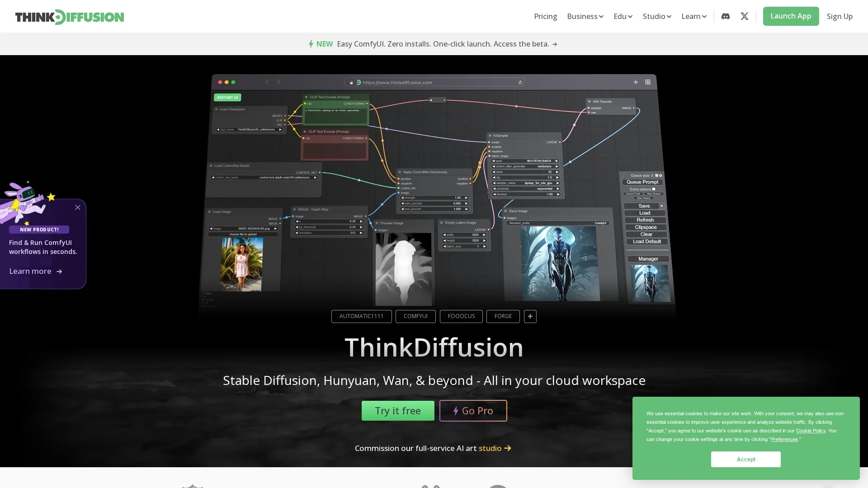
Task: Open the Cookie Policy link
Action: tap(811, 431)
